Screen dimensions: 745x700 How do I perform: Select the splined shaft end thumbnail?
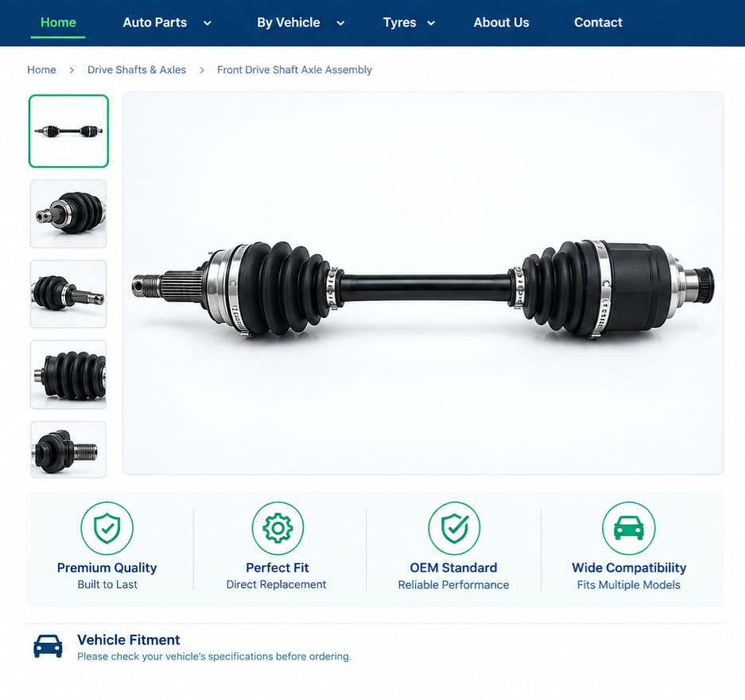(68, 294)
